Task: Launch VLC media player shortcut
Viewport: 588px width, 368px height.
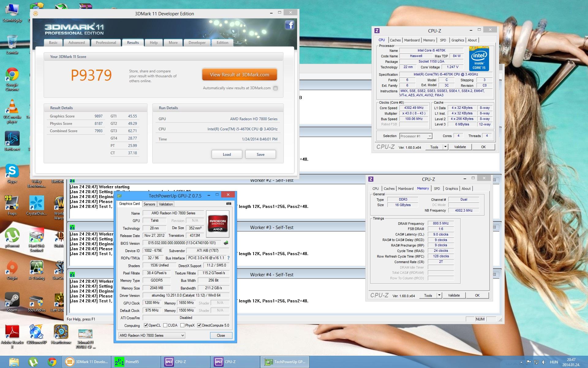Action: pyautogui.click(x=12, y=107)
